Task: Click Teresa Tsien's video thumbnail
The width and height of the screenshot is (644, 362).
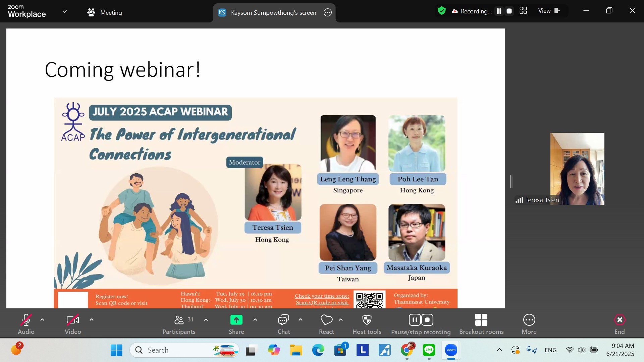Action: [x=577, y=169]
